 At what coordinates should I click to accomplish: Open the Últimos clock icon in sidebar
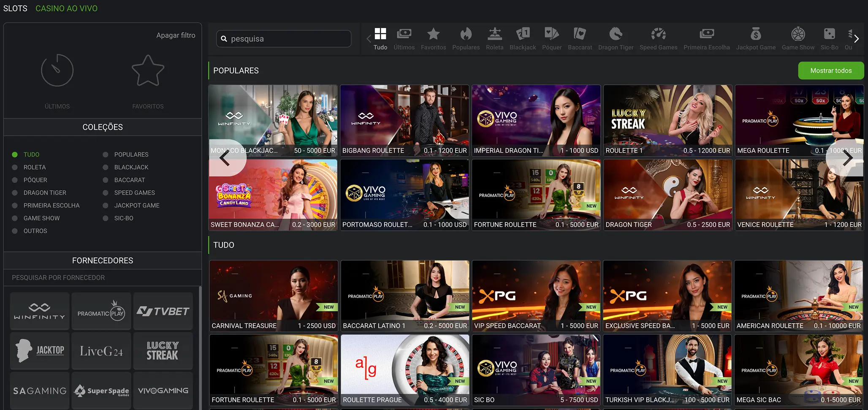coord(57,71)
